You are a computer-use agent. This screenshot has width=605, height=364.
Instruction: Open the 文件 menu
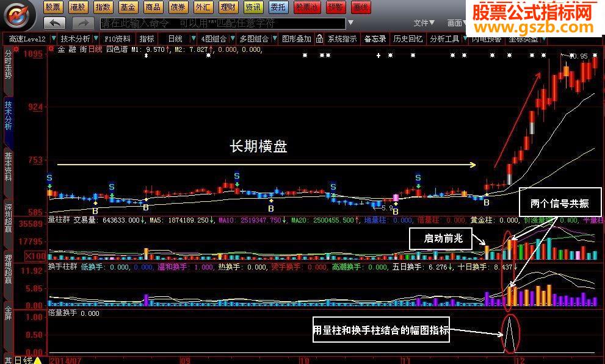point(422,22)
